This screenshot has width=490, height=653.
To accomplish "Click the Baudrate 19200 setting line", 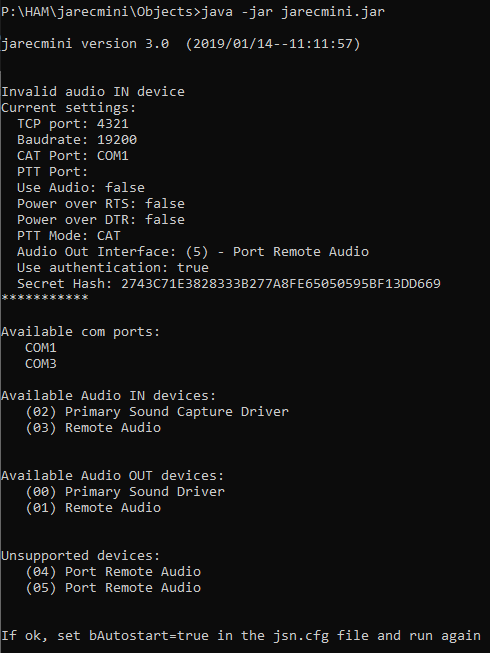I will pos(77,140).
